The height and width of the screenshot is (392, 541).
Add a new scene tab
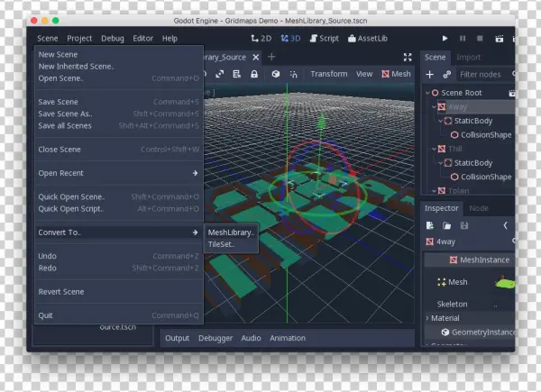(271, 57)
